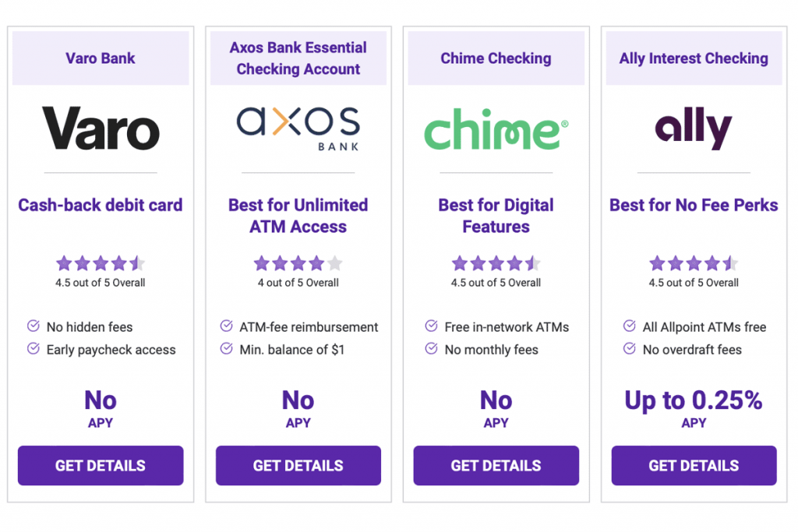Click GET DETAILS under Ally
Viewport: 798px width, 532px height.
(694, 465)
